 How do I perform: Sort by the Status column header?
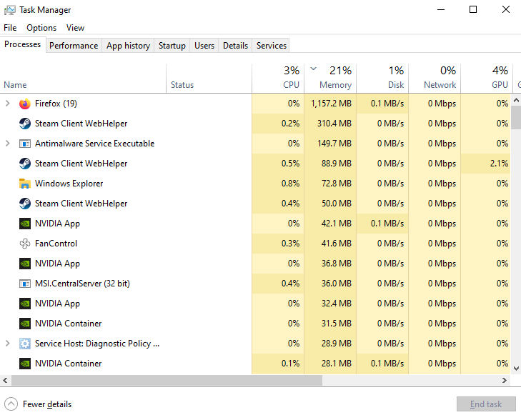tap(209, 79)
